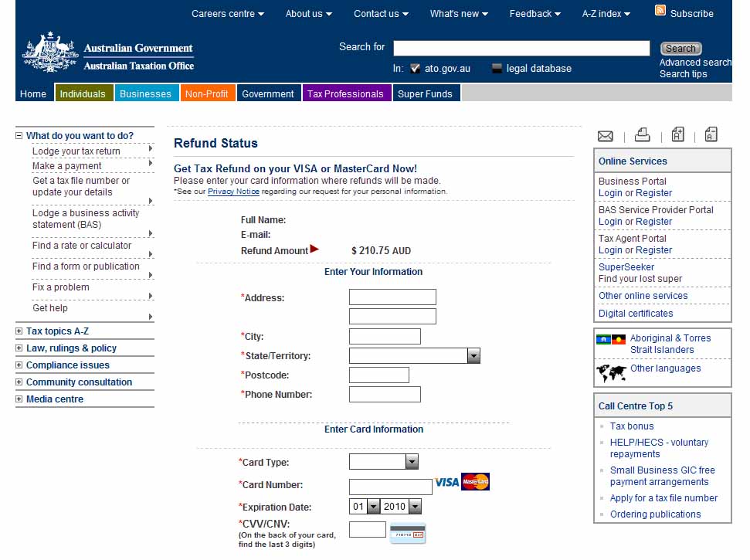The width and height of the screenshot is (750, 560).
Task: Open the State/Territory dropdown
Action: pyautogui.click(x=473, y=356)
